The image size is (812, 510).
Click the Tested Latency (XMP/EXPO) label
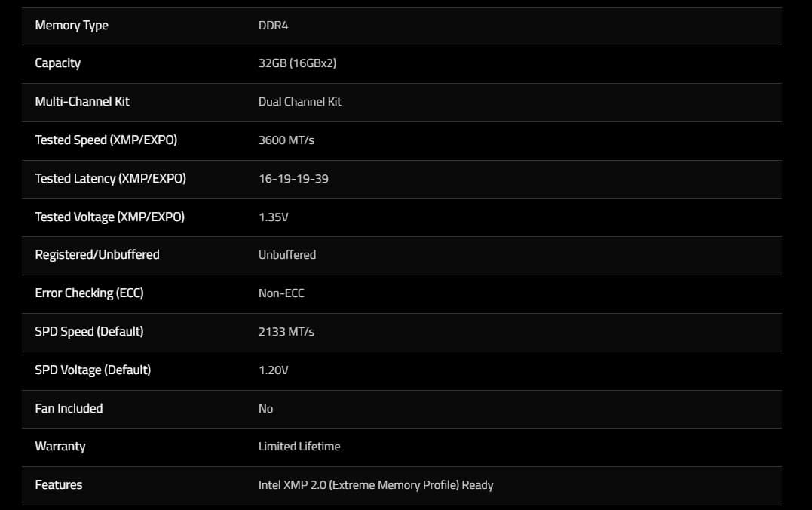(110, 178)
